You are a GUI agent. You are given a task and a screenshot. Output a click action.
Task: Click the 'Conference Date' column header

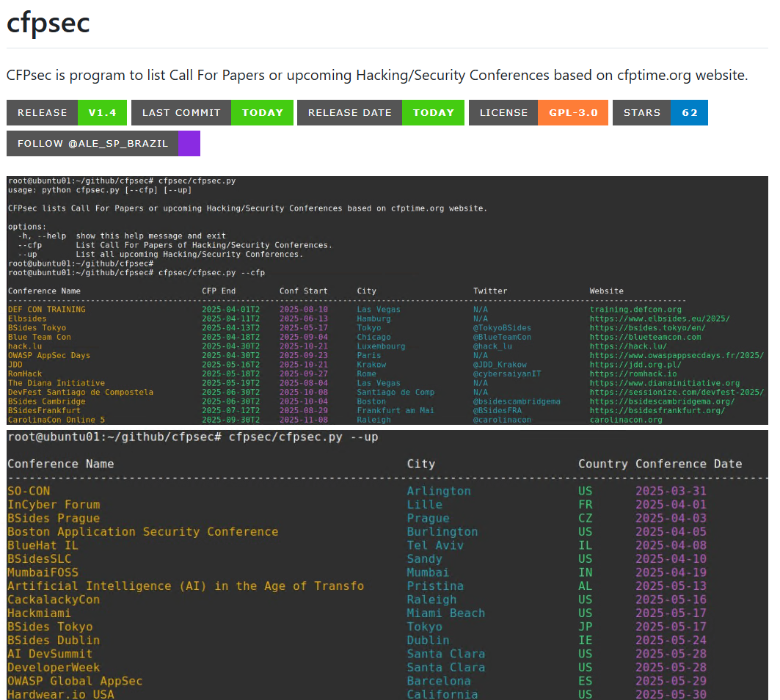[x=689, y=464]
